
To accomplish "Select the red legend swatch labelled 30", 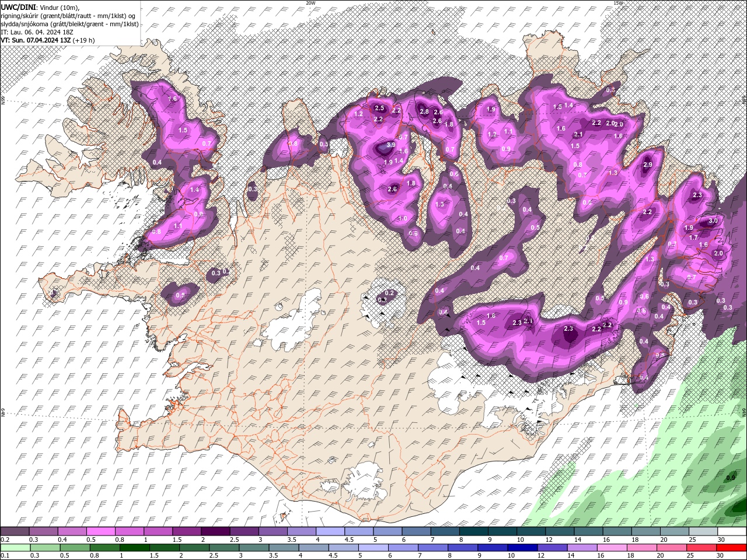I will click(x=732, y=548).
